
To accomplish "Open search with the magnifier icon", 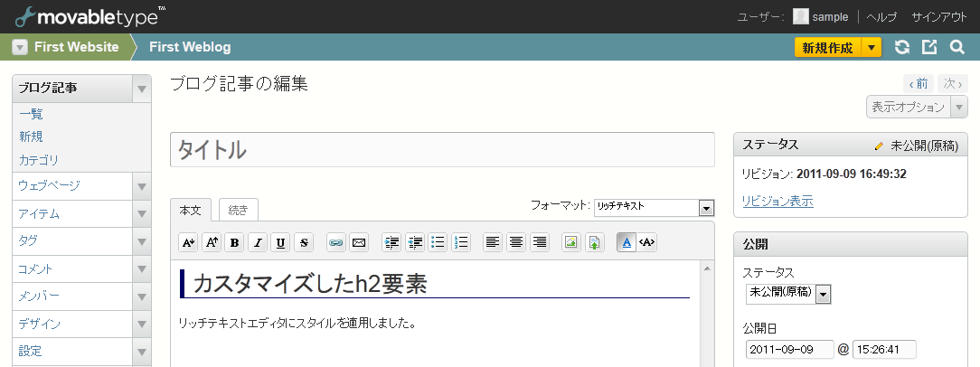I will (x=956, y=48).
